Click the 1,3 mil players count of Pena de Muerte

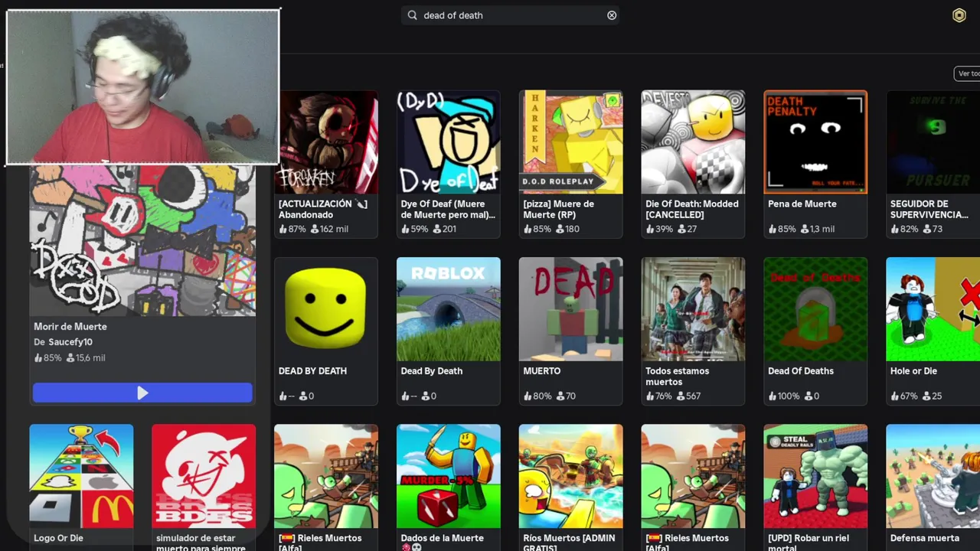817,229
